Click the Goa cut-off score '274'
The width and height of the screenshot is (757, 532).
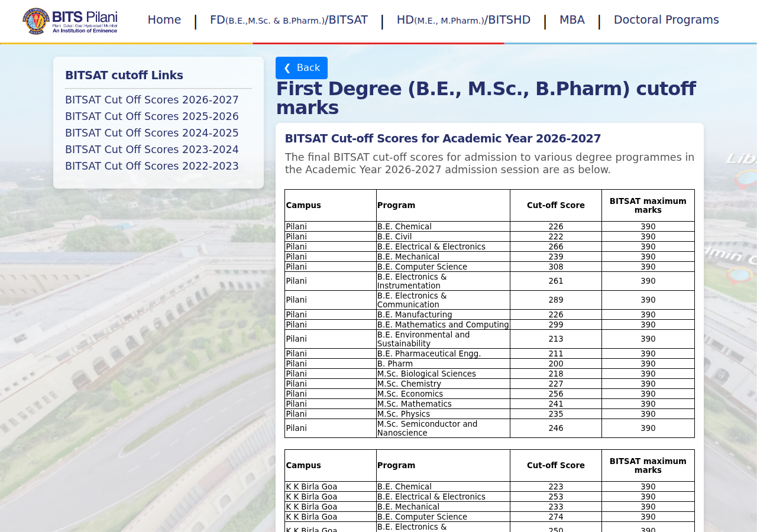click(x=556, y=517)
